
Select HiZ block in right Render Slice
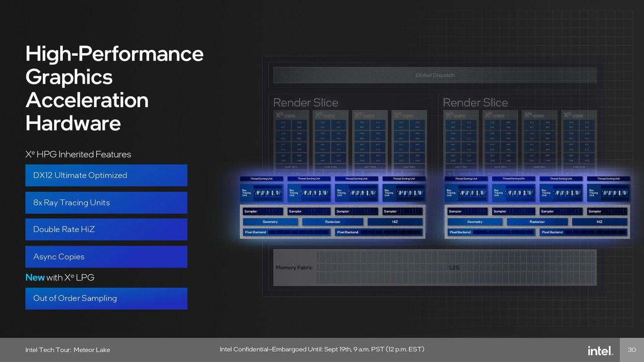coord(599,221)
